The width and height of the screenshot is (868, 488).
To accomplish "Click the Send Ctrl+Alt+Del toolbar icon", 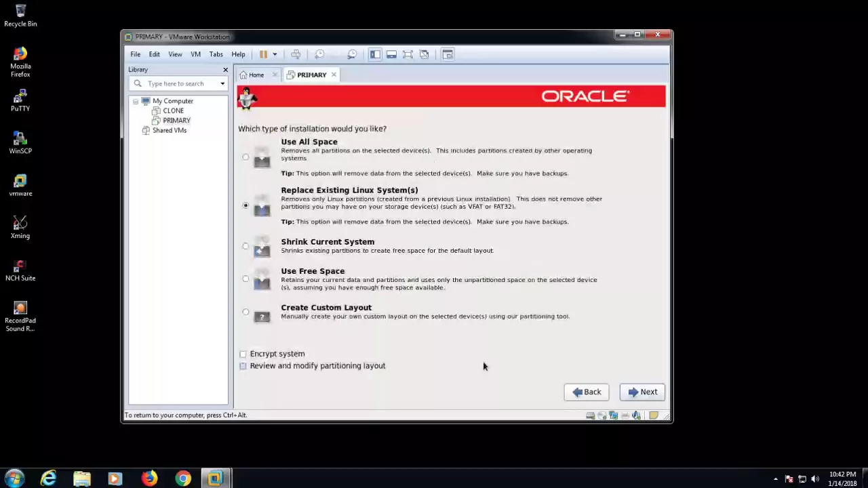I will coord(296,54).
